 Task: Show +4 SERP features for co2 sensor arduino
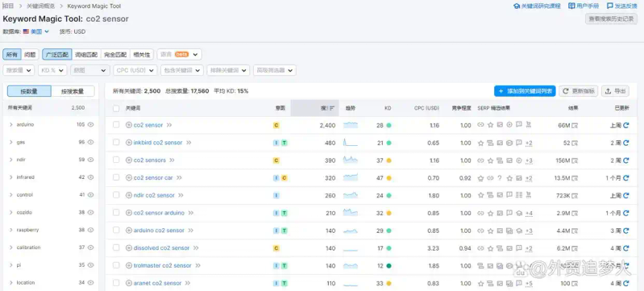coord(529,214)
